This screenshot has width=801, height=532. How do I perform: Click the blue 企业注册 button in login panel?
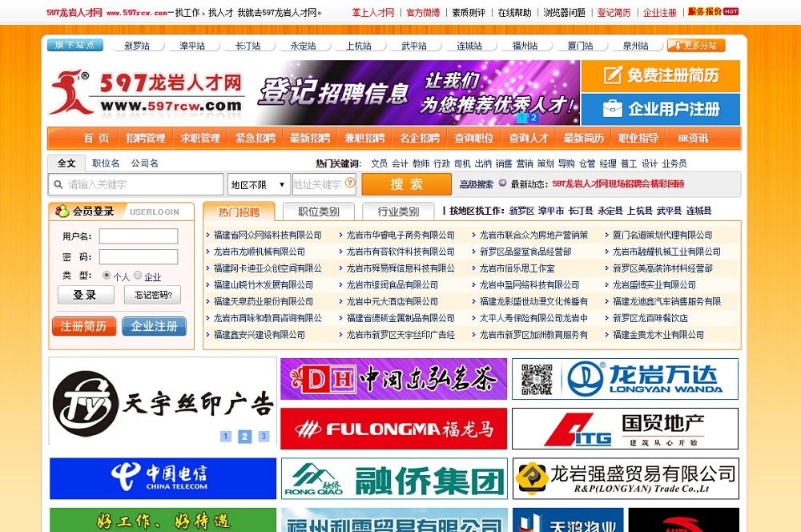point(155,326)
